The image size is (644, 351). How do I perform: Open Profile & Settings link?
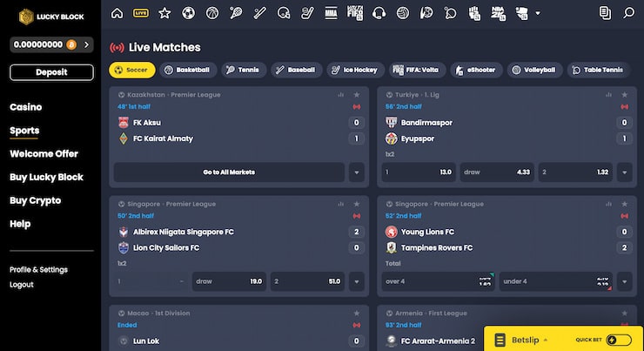click(38, 270)
